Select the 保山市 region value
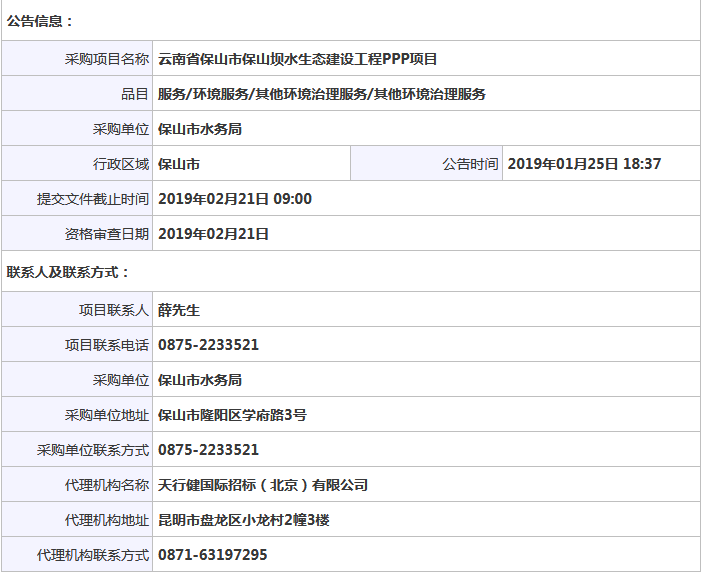The height and width of the screenshot is (573, 701). coord(178,164)
